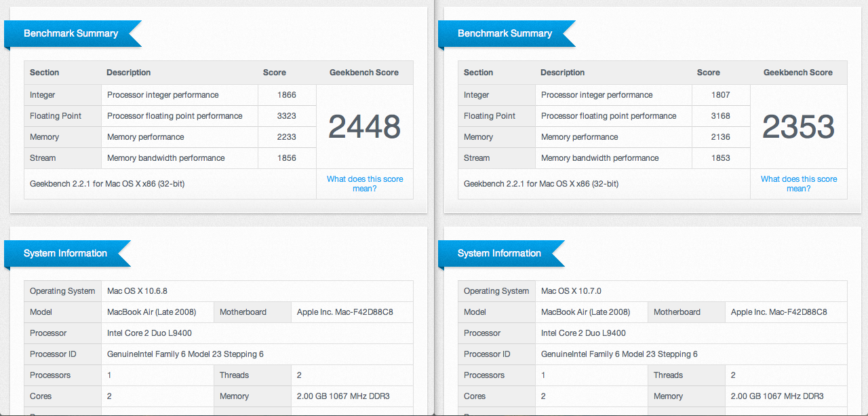Screen dimensions: 868x416
Task: Open 'What does this score mean?' under score 2448
Action: pyautogui.click(x=365, y=184)
